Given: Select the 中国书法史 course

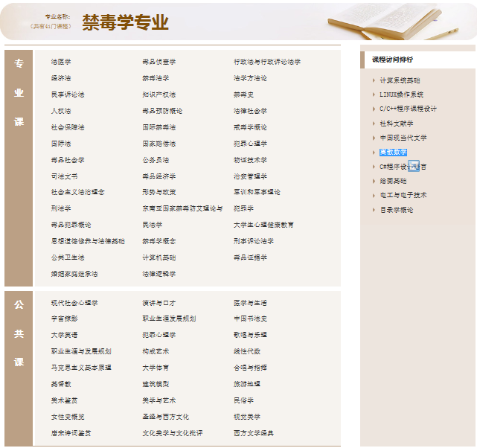Looking at the screenshot, I should (x=250, y=319).
